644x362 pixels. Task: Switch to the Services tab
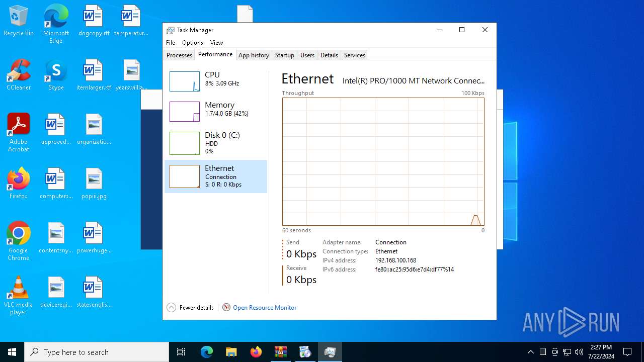pyautogui.click(x=354, y=55)
